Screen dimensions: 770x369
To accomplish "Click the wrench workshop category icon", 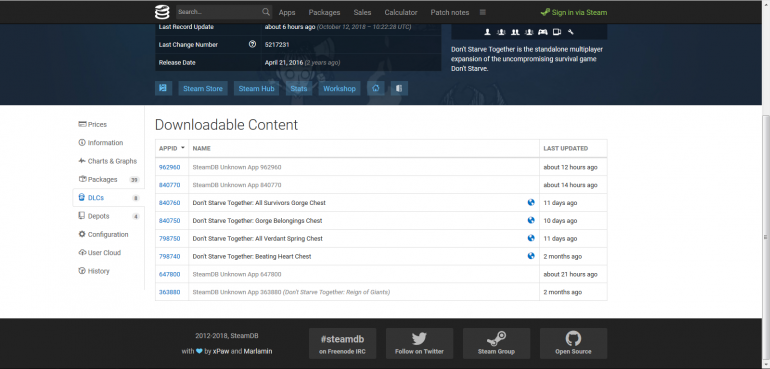I will [571, 32].
